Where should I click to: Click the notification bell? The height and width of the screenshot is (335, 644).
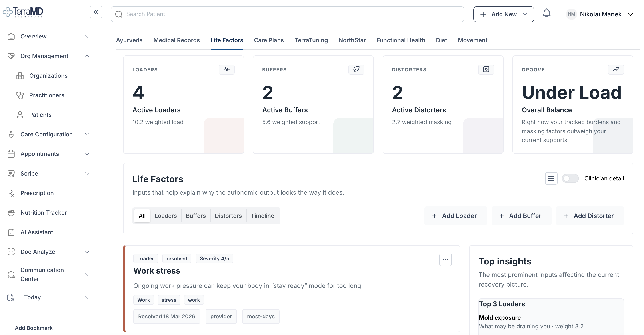point(546,14)
